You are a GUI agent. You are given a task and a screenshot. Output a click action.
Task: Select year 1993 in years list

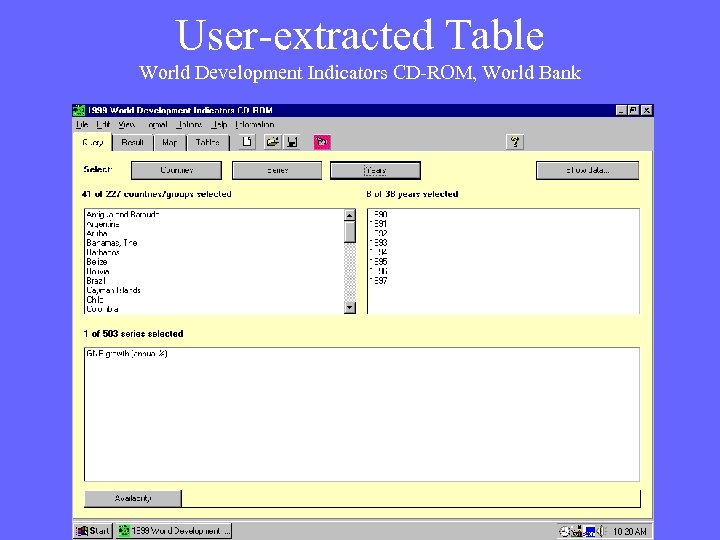click(x=379, y=243)
